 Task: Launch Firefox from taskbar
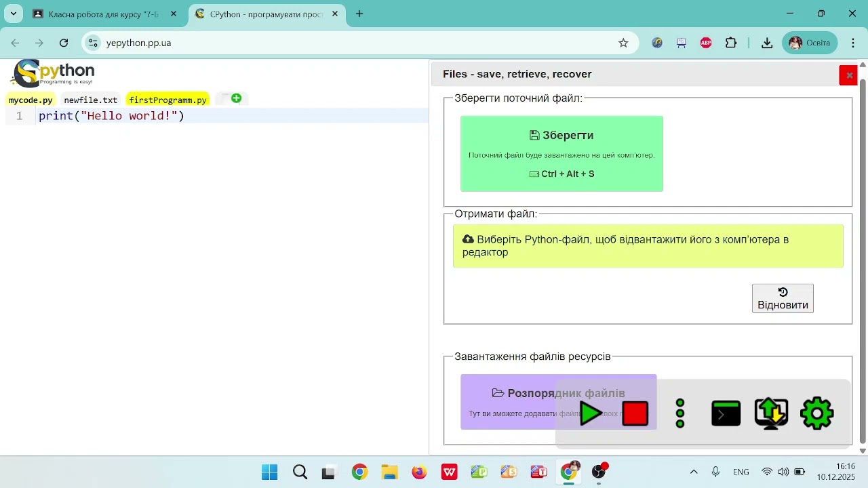tap(420, 472)
